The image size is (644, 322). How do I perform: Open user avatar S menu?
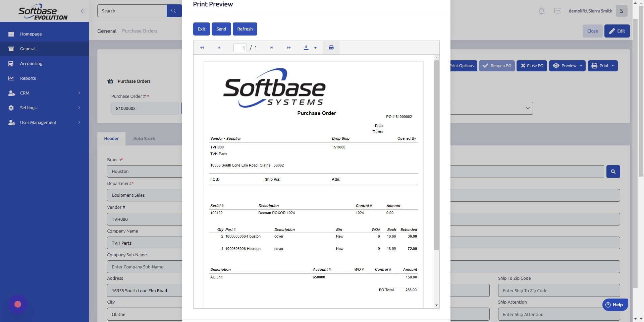click(622, 11)
